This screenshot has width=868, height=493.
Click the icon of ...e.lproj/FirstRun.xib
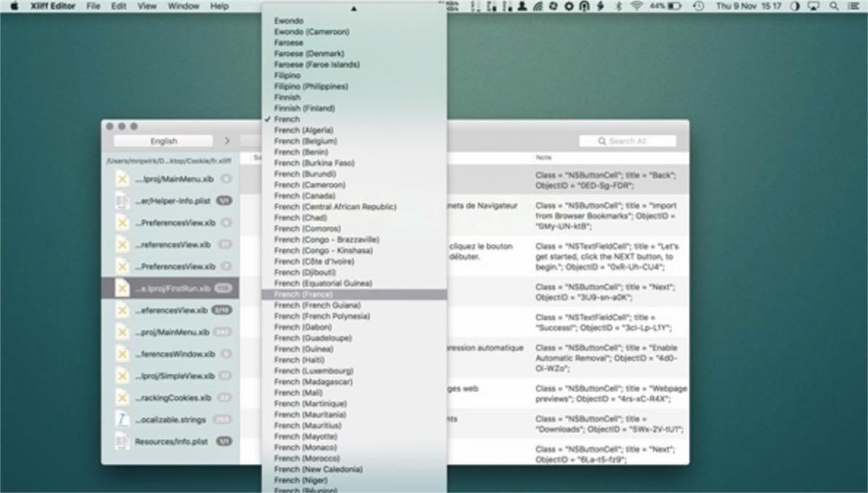pos(122,288)
